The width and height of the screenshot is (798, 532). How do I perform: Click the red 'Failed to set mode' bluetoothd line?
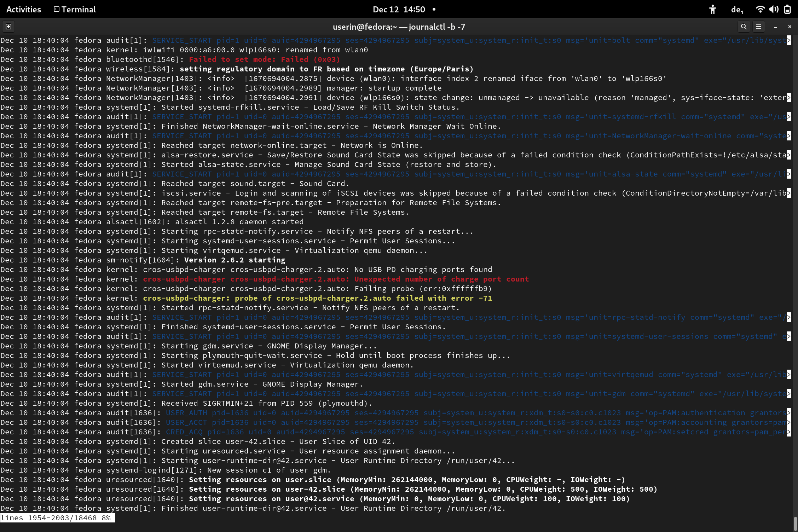coord(264,59)
